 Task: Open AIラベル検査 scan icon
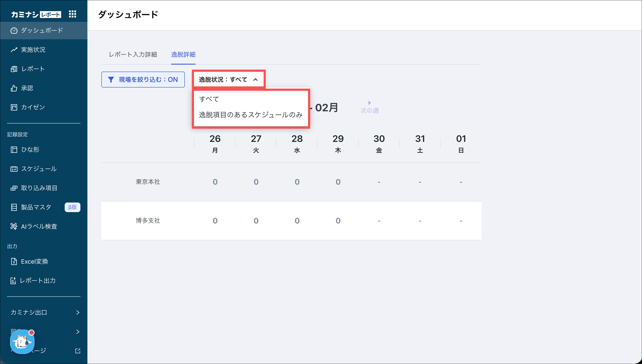click(x=14, y=226)
